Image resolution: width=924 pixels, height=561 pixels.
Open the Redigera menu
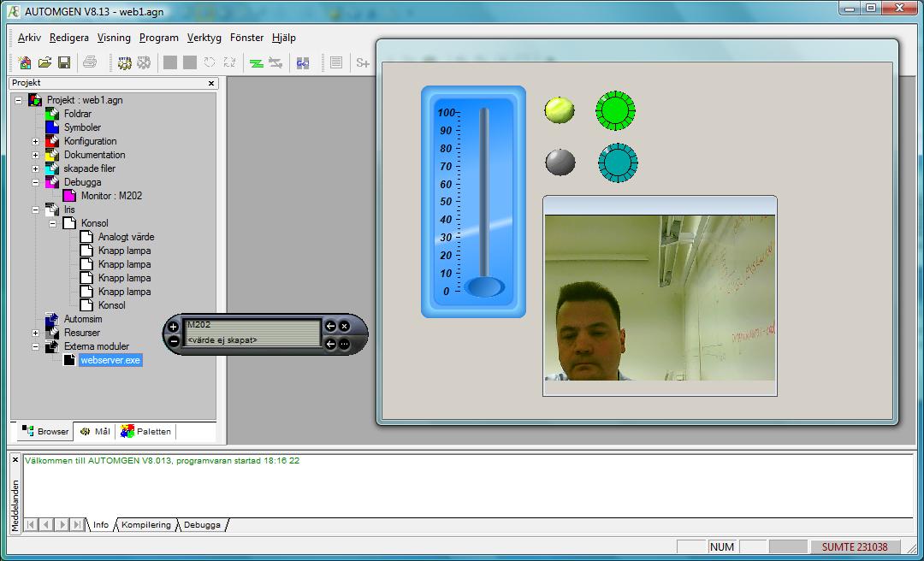[69, 38]
